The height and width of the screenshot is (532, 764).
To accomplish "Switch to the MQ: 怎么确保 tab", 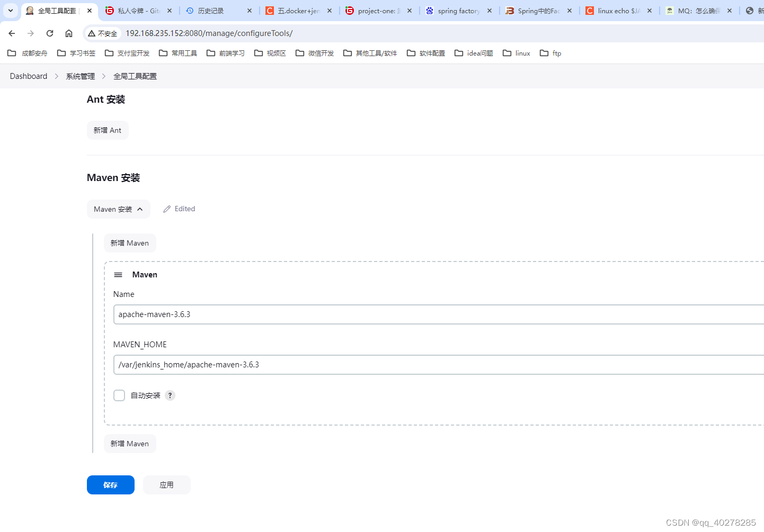I will click(699, 11).
